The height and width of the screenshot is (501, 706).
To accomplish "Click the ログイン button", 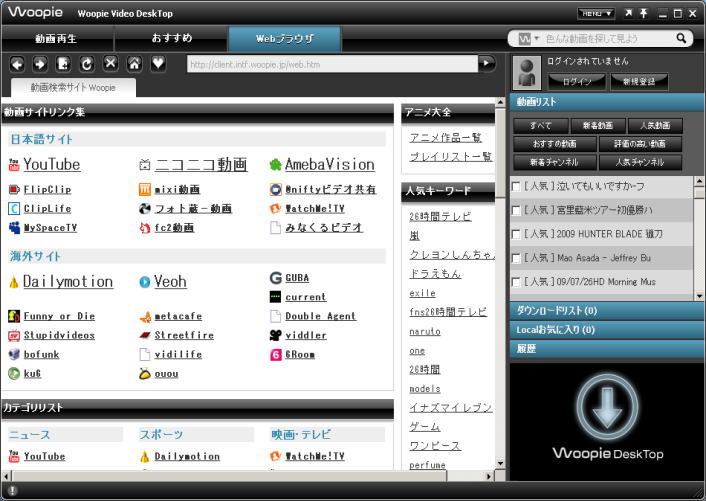I will click(x=577, y=81).
